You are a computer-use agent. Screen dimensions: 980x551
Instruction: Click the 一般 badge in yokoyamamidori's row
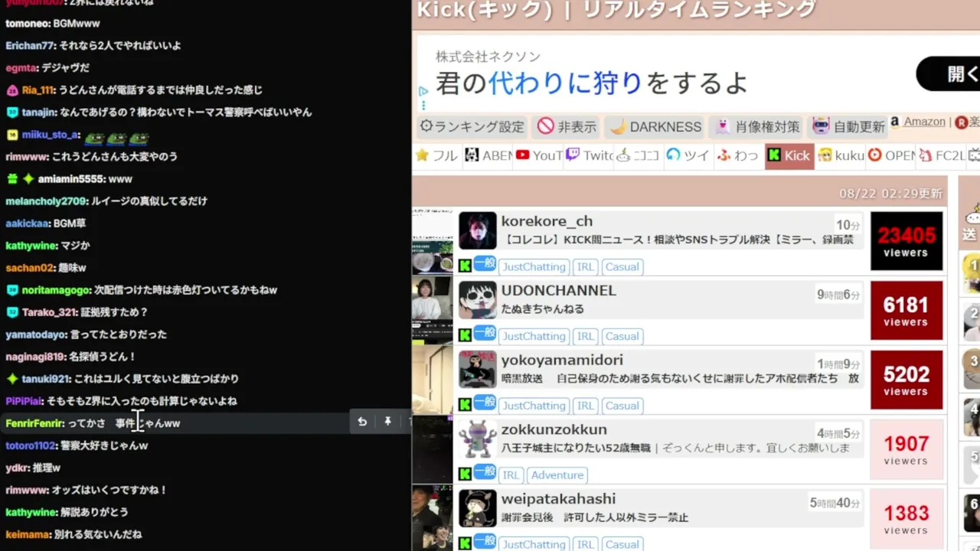point(485,403)
